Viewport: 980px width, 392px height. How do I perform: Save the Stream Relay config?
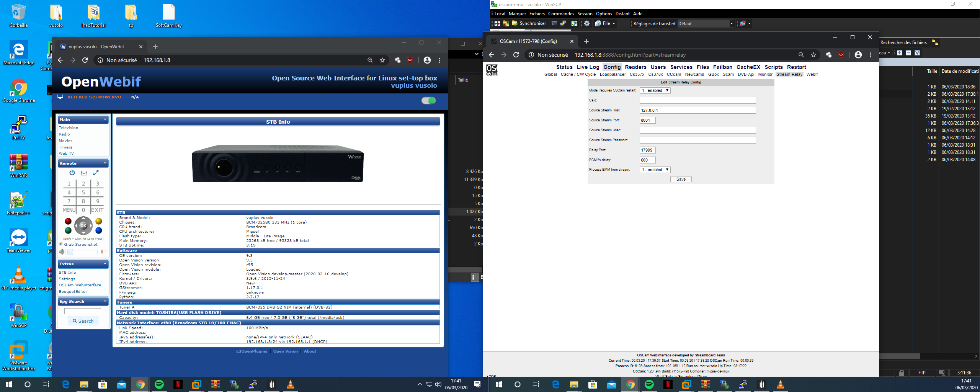pos(681,179)
